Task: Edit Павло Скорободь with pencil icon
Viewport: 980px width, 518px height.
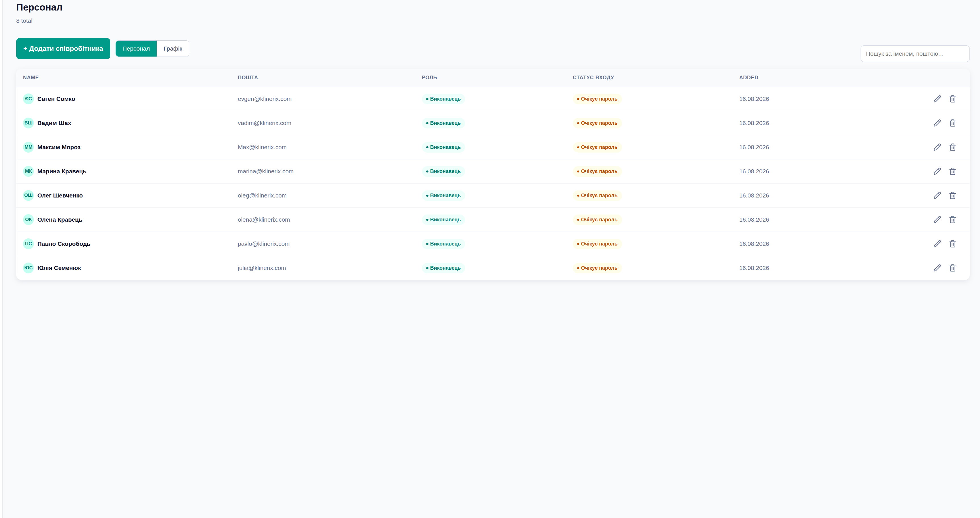Action: 937,244
